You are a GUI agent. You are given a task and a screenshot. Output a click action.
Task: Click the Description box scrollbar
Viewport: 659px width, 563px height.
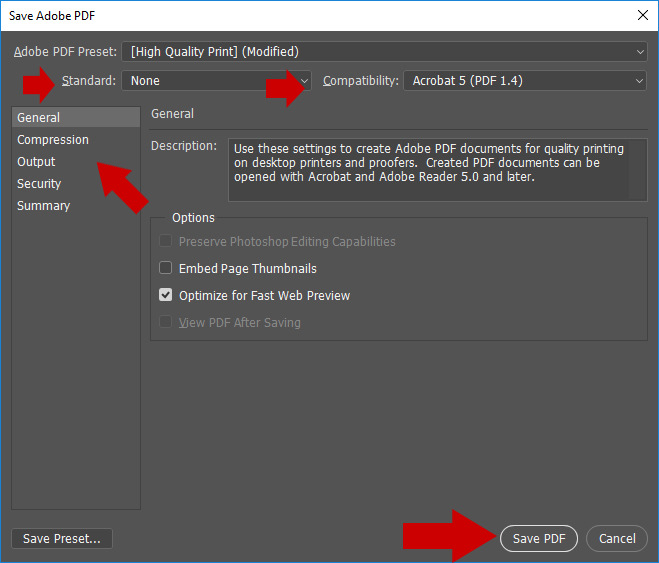tap(638, 170)
